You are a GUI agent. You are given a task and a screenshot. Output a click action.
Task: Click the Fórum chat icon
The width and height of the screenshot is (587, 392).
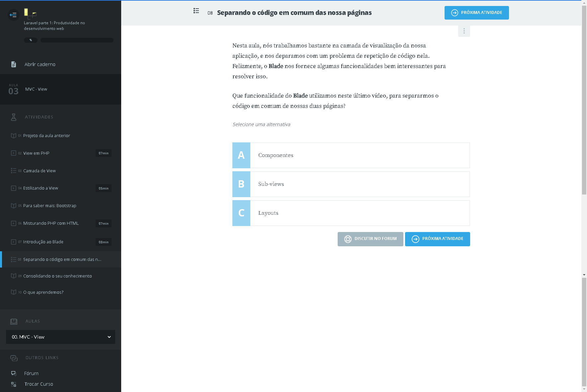[x=14, y=373]
